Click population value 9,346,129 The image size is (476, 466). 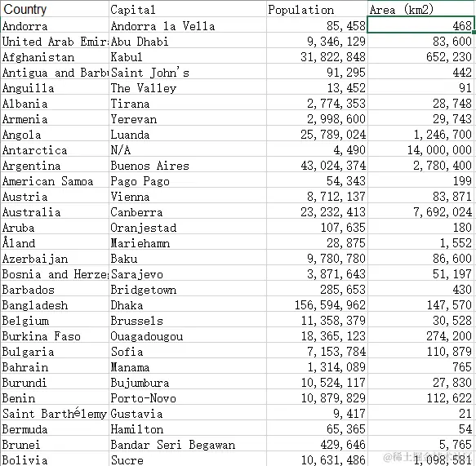coord(317,40)
